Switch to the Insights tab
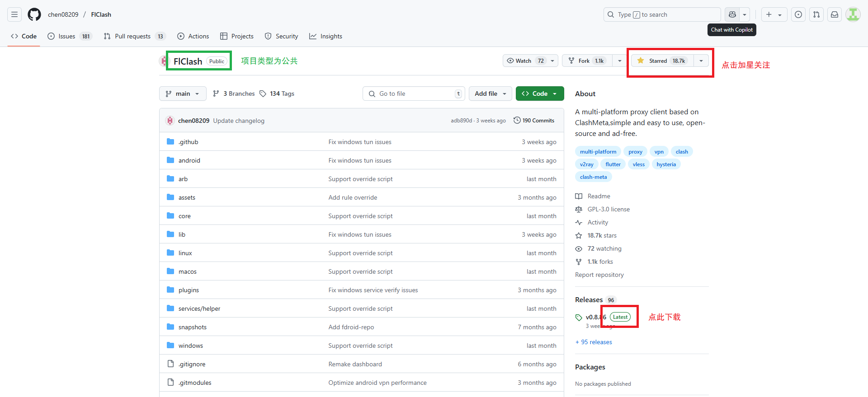Viewport: 868px width, 397px height. click(x=325, y=36)
